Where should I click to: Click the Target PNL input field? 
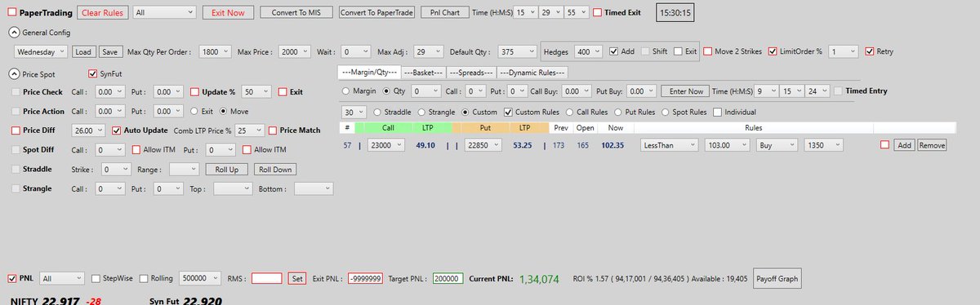pyautogui.click(x=448, y=278)
